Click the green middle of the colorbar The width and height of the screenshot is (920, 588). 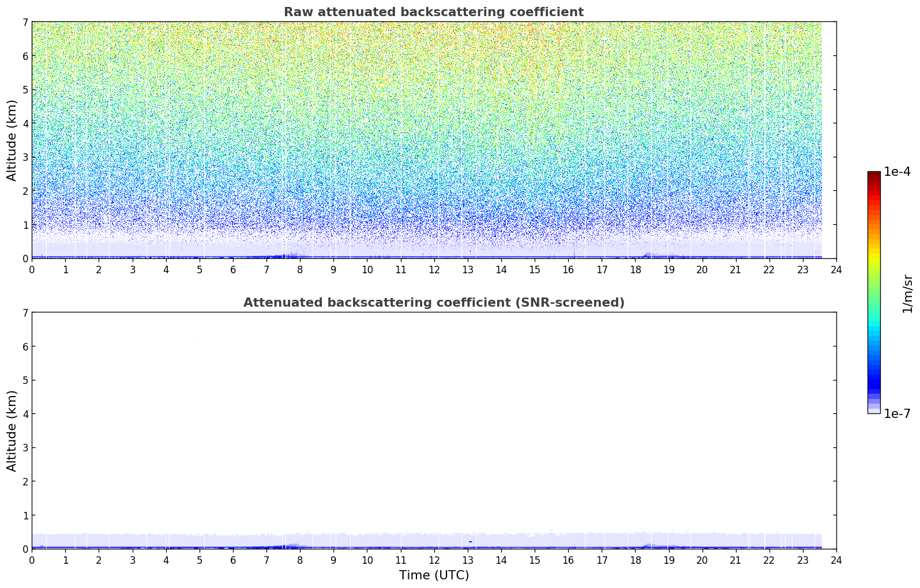click(x=874, y=288)
